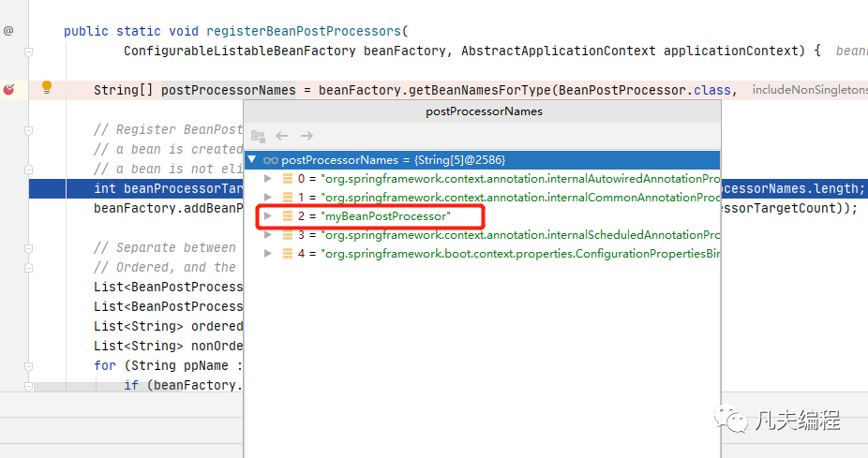Viewport: 868px width, 458px height.
Task: Click the back arrow in the postProcessorNames popup
Action: click(x=282, y=136)
